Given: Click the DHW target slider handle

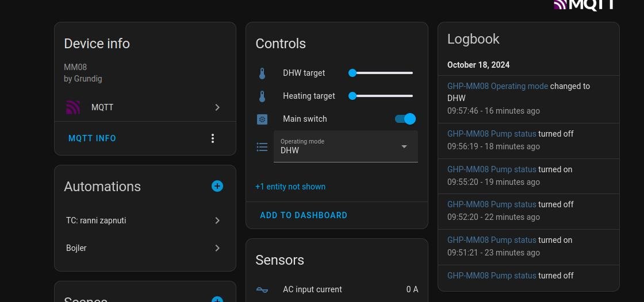Looking at the screenshot, I should pos(352,73).
